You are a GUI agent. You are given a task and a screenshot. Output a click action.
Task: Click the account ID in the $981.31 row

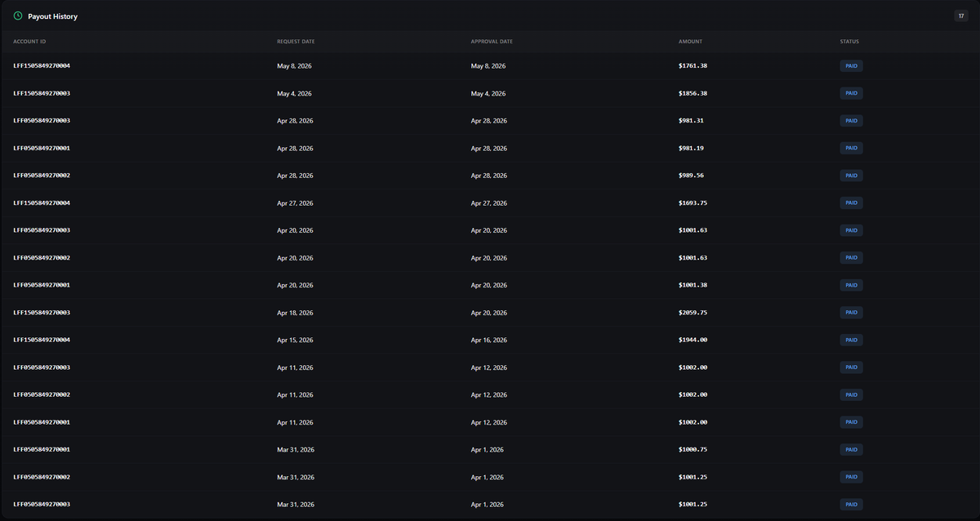(42, 121)
